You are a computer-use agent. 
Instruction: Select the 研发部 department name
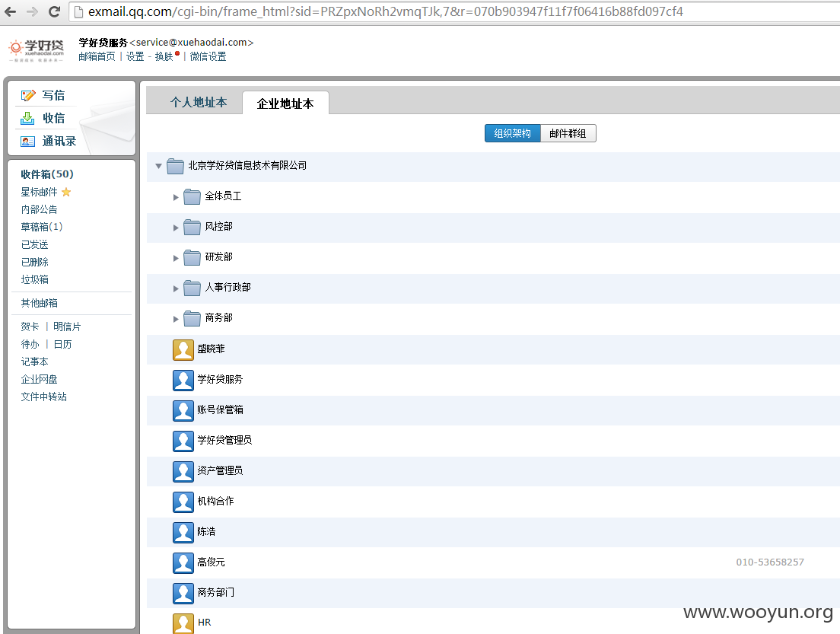219,257
